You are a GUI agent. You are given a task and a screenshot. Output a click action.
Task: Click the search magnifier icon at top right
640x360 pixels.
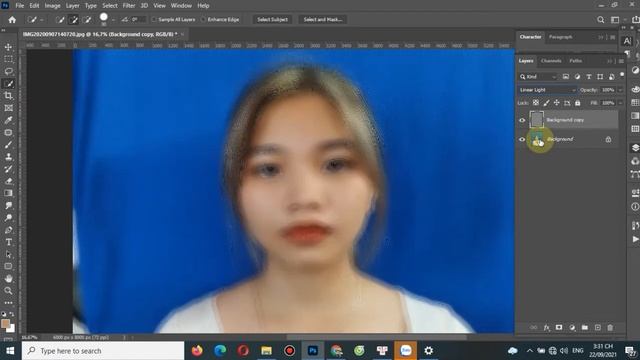coord(600,20)
